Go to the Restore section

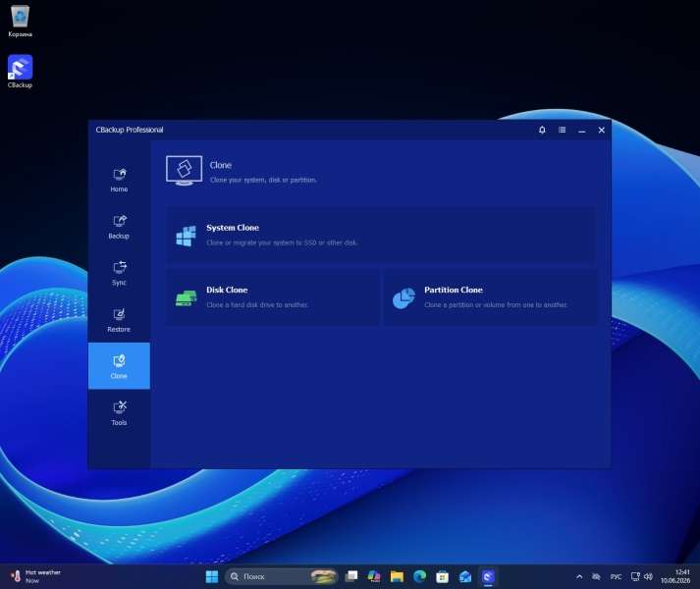(119, 320)
